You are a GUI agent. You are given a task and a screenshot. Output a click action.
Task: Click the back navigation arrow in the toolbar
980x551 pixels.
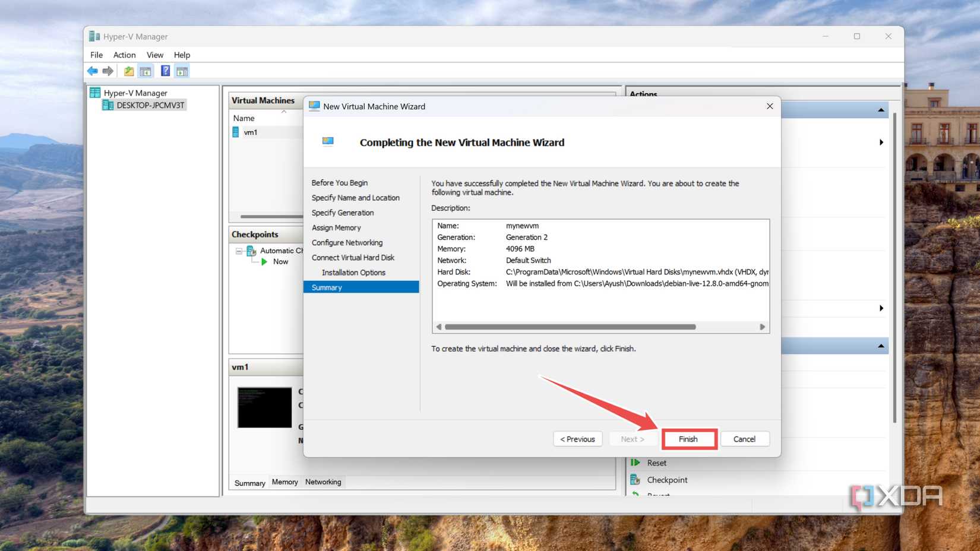tap(93, 71)
